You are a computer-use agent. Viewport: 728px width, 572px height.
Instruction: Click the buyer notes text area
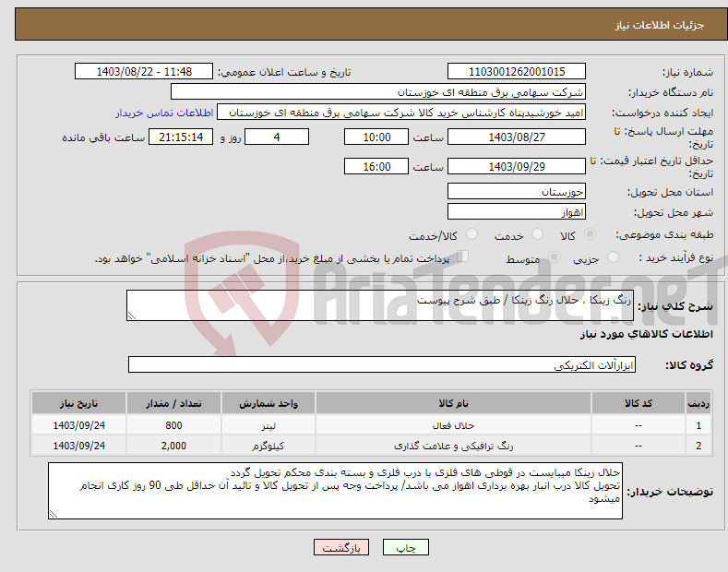[x=335, y=491]
